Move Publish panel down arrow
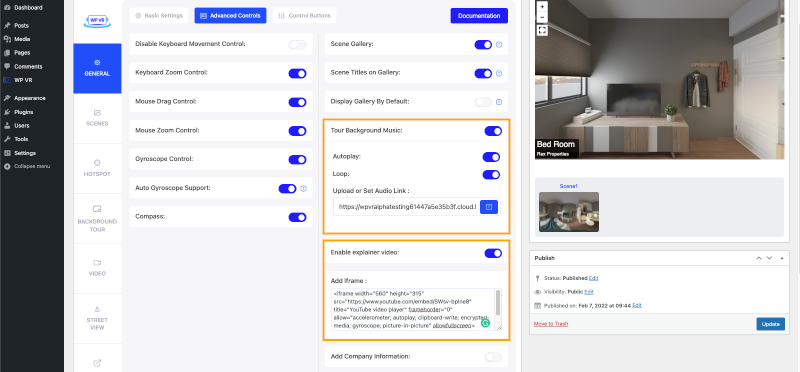 pyautogui.click(x=769, y=258)
